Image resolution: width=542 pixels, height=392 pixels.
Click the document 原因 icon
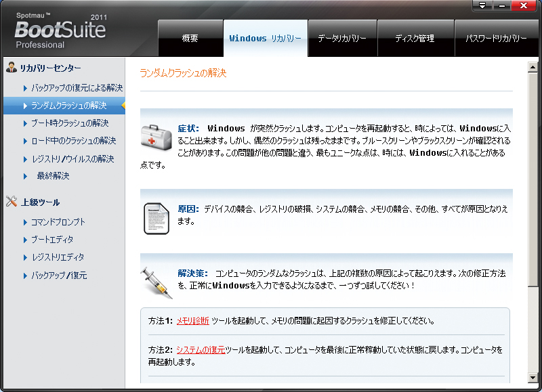pos(157,218)
